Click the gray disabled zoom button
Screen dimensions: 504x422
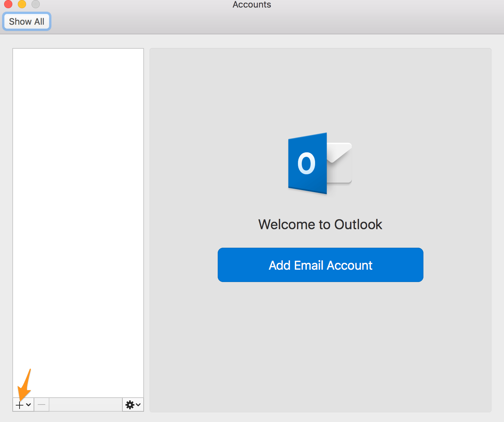coord(36,4)
